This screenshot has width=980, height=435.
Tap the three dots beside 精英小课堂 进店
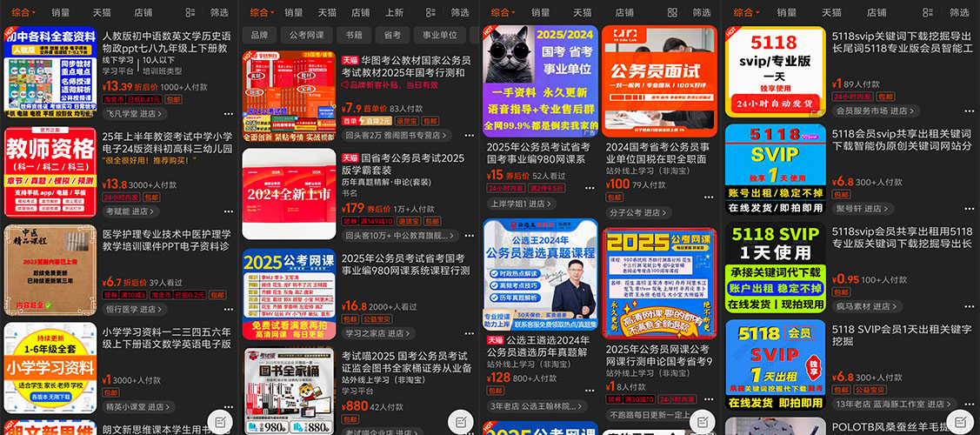coord(228,407)
